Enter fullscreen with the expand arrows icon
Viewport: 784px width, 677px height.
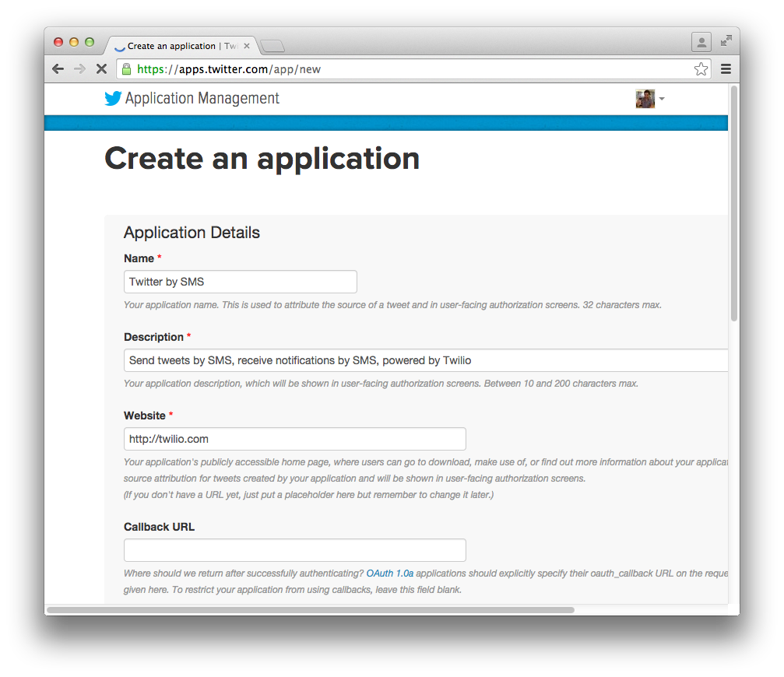tap(726, 41)
